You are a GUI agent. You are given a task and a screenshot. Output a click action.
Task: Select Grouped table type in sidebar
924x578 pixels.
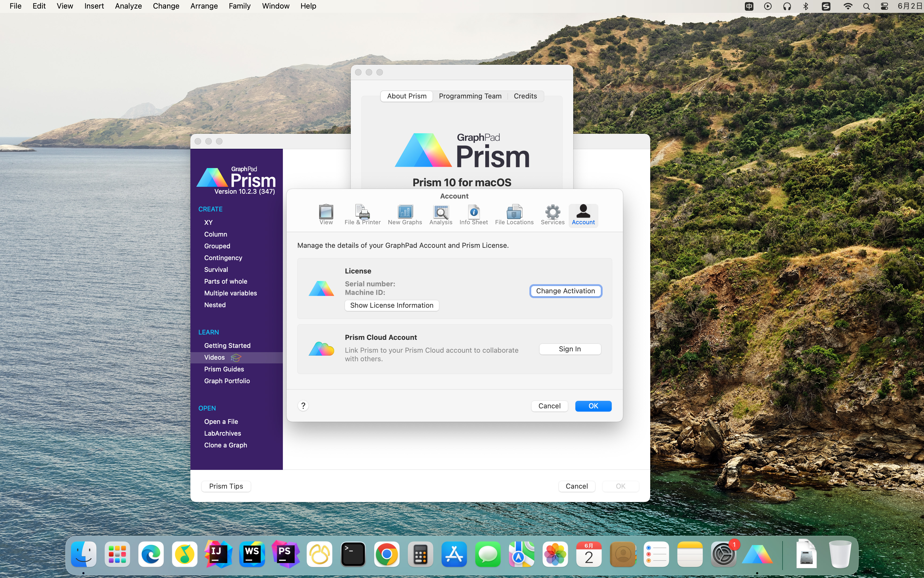coord(217,246)
